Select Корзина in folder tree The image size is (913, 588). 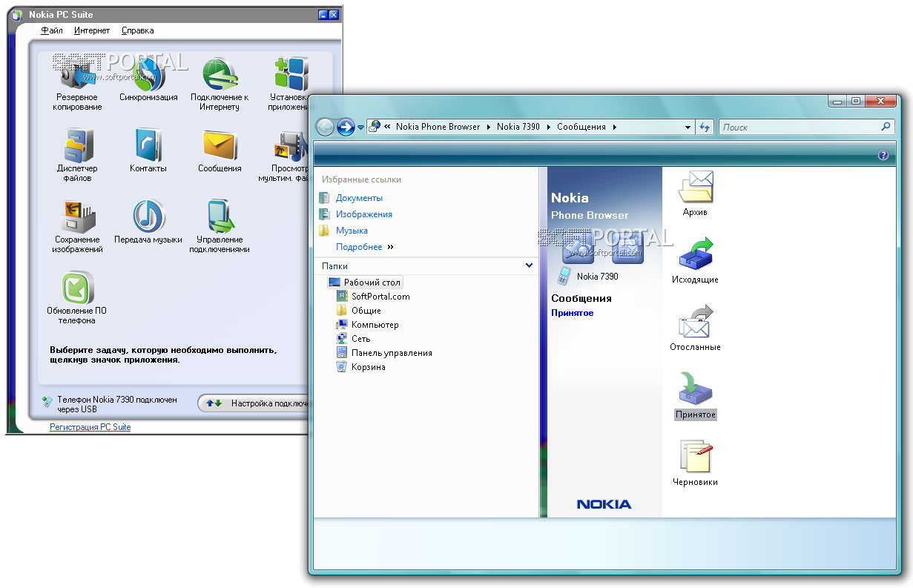(368, 367)
